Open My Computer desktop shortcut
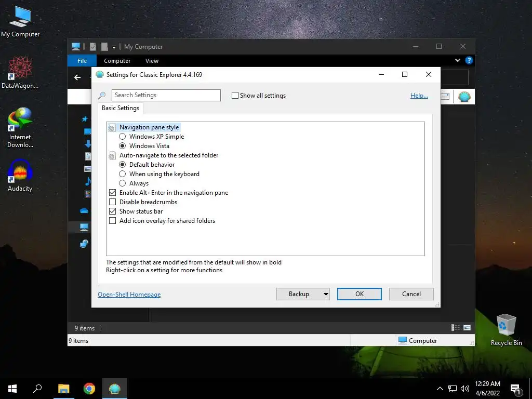532x399 pixels. point(20,22)
